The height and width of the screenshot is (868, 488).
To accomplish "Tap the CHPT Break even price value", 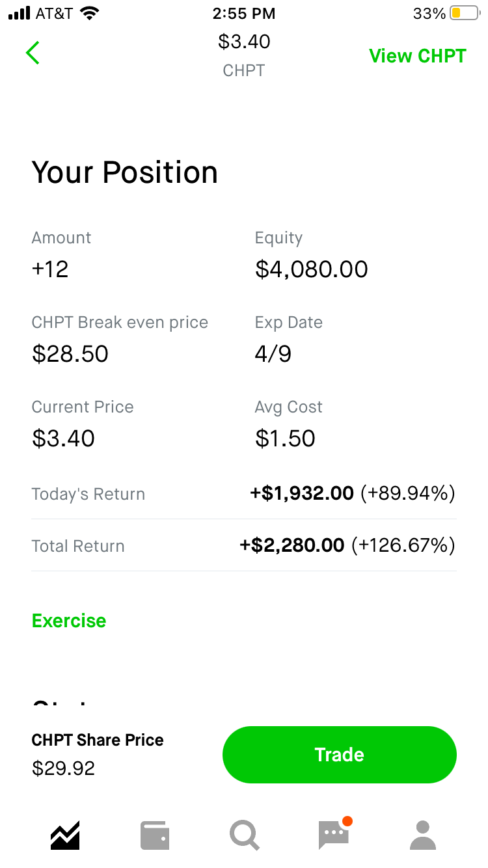I will [x=70, y=354].
